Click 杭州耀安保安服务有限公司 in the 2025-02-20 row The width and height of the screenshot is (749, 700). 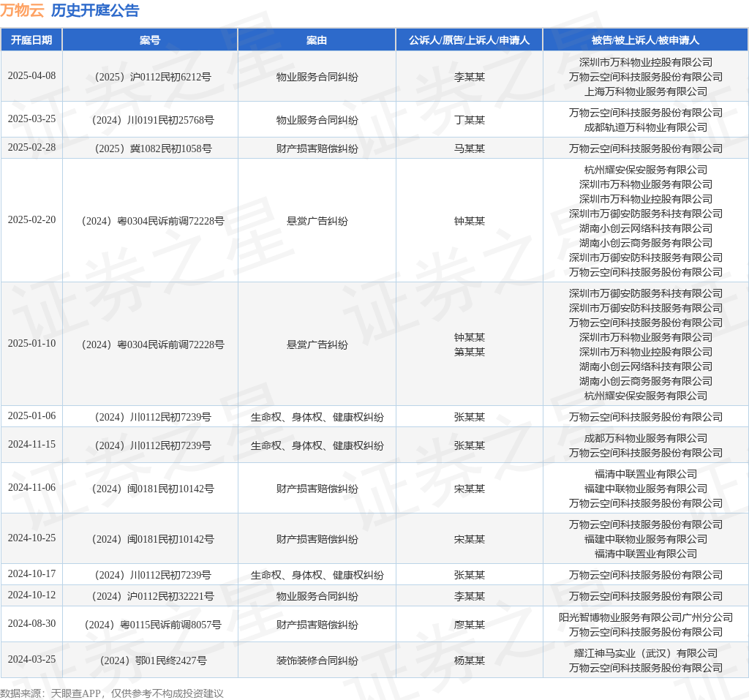645,170
